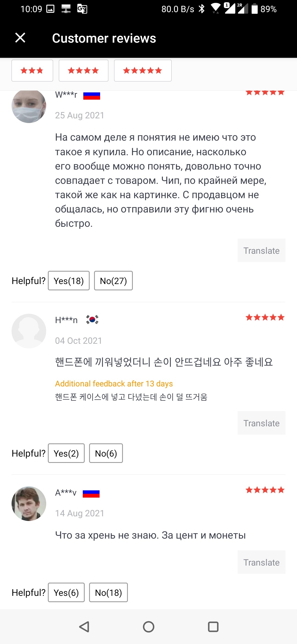Filter reviews by five stars
297x644 pixels.
click(x=143, y=70)
